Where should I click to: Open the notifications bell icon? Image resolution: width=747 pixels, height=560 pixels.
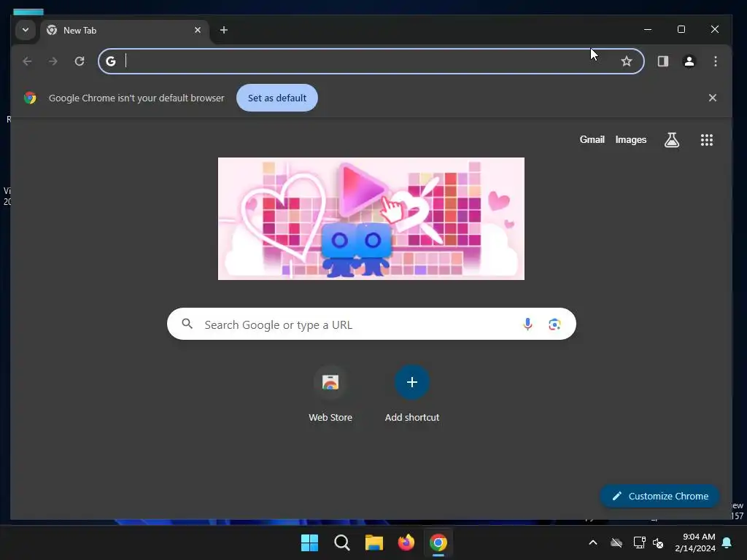tap(727, 542)
